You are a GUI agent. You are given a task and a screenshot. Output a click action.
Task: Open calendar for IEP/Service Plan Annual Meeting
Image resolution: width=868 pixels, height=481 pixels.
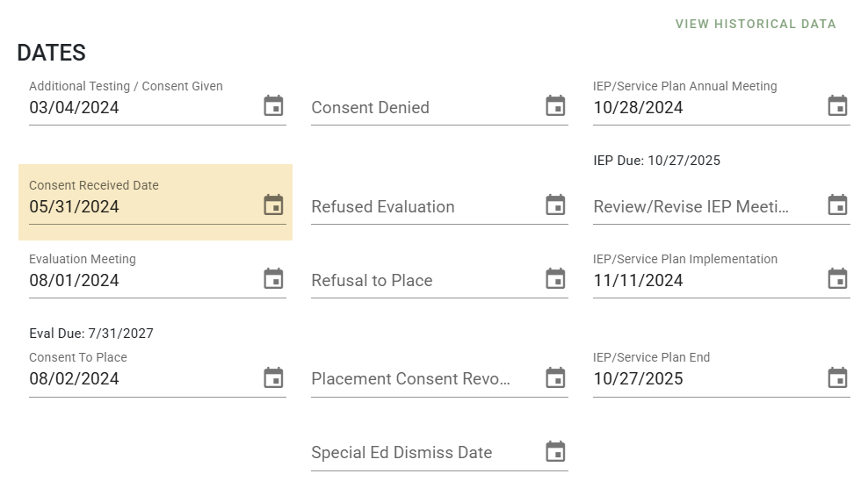pyautogui.click(x=838, y=105)
